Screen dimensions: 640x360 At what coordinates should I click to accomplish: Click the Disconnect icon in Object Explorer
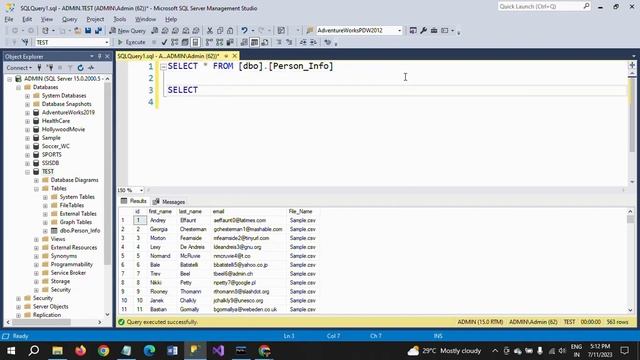(50, 68)
